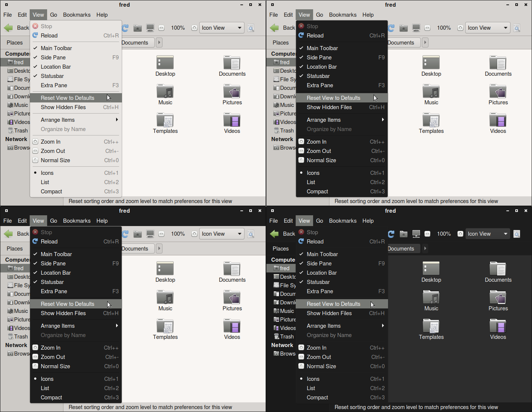
Task: Open the home folder icon in top-right window toolbar
Action: [404, 28]
